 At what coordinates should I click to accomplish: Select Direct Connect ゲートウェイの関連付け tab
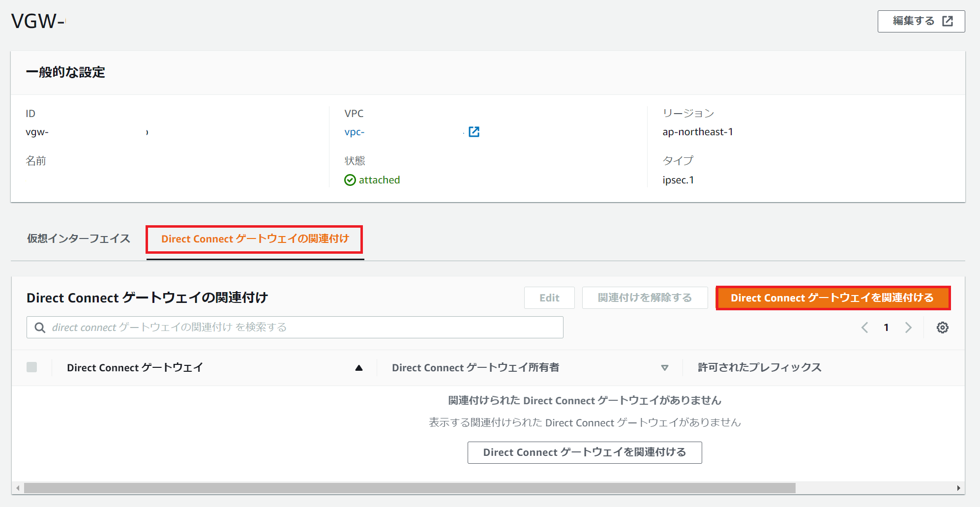tap(255, 239)
